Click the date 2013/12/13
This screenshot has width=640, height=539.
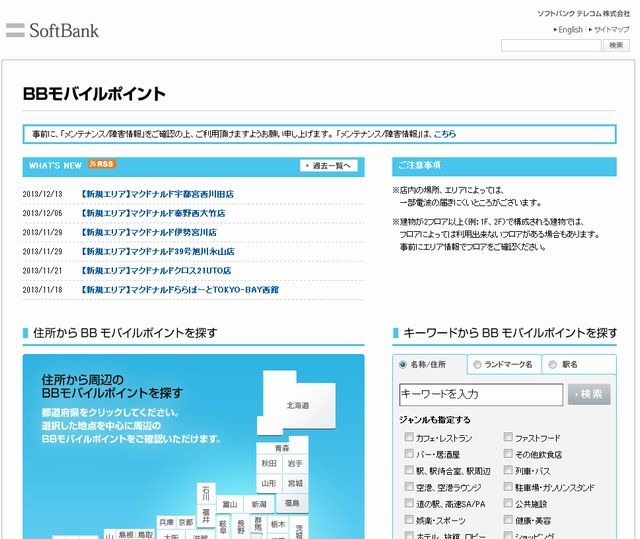point(42,194)
